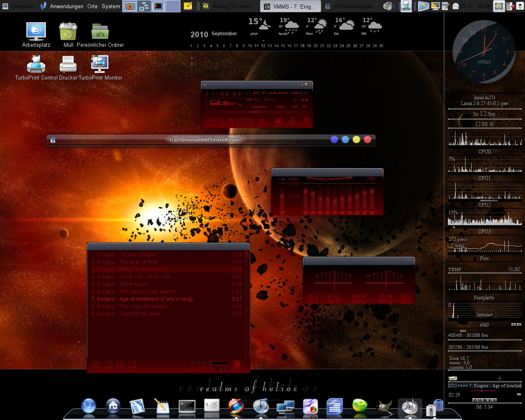
Task: Click grid icon at XMMS player's right
Action: (306, 120)
